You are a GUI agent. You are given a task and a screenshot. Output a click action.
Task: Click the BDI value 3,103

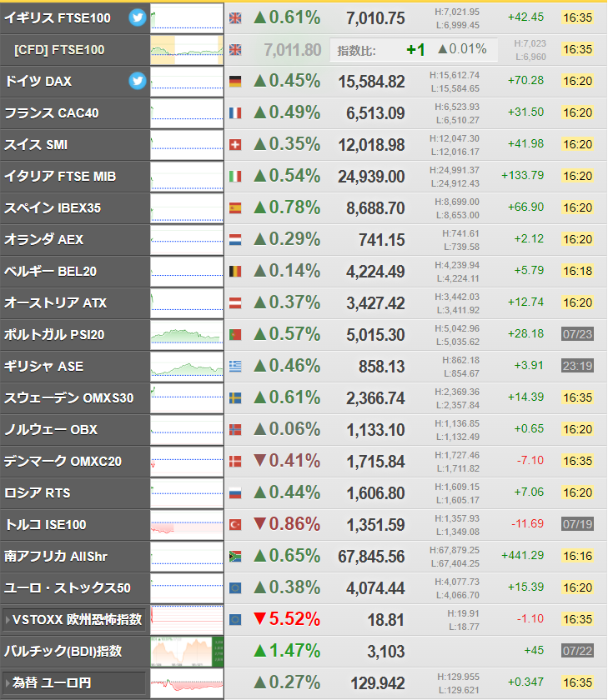click(386, 652)
